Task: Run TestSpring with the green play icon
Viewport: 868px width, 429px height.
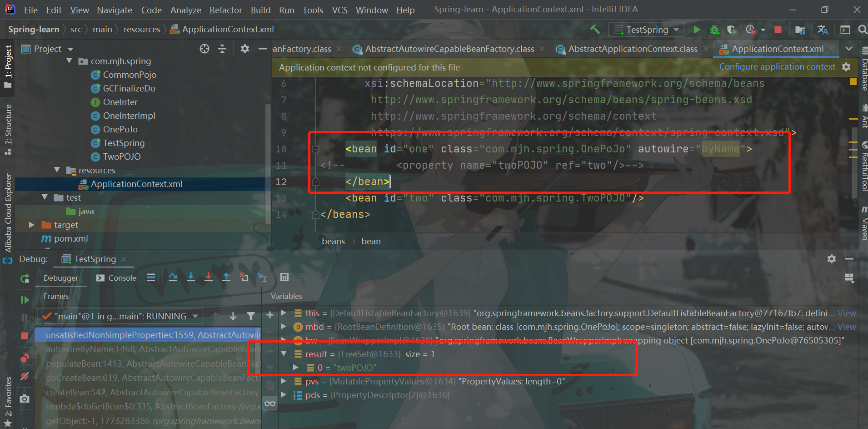Action: [697, 30]
